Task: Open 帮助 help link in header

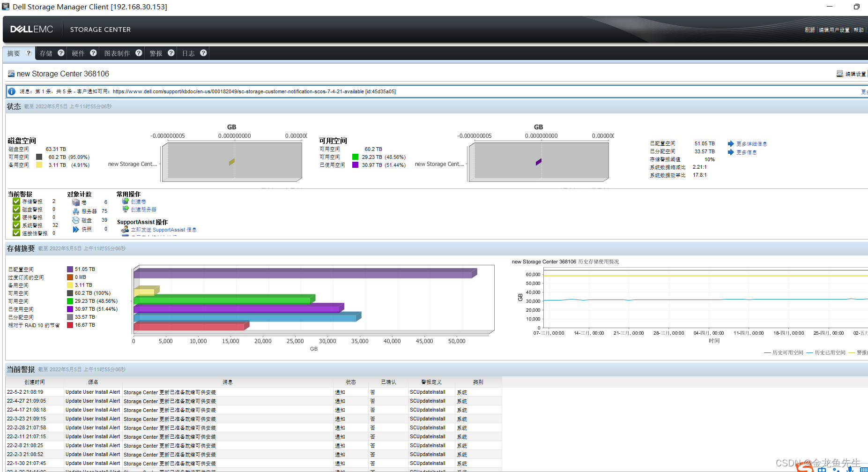Action: coord(859,30)
